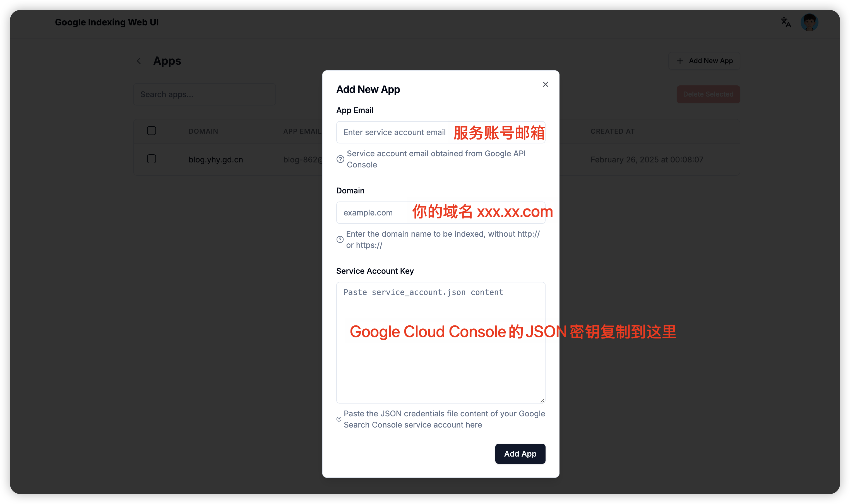Click the DOMAIN column header
The image size is (850, 504).
click(x=203, y=131)
